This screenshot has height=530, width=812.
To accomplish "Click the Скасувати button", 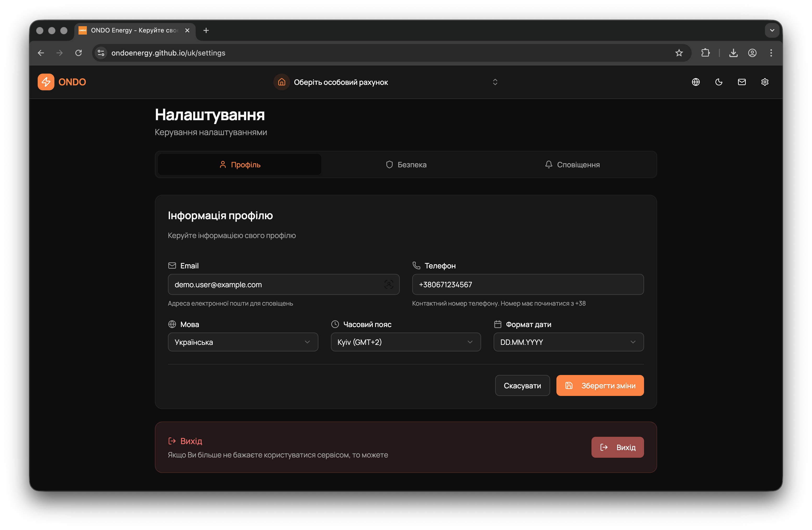I will [522, 385].
